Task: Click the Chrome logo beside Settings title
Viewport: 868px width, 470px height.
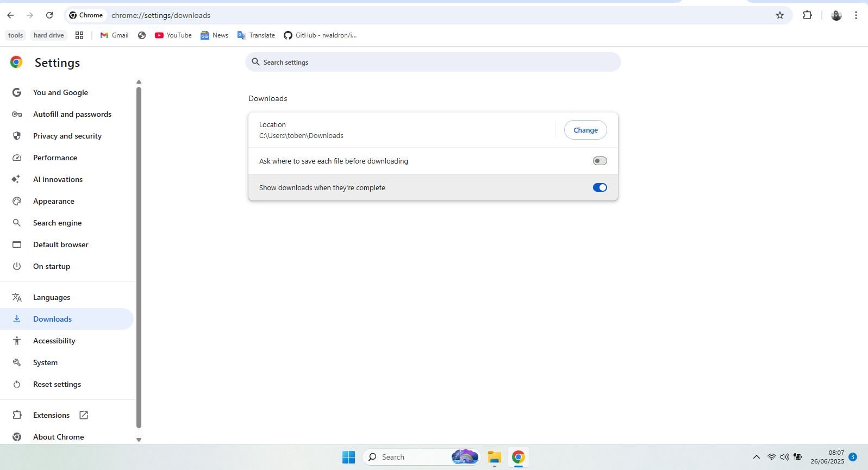Action: pos(16,62)
